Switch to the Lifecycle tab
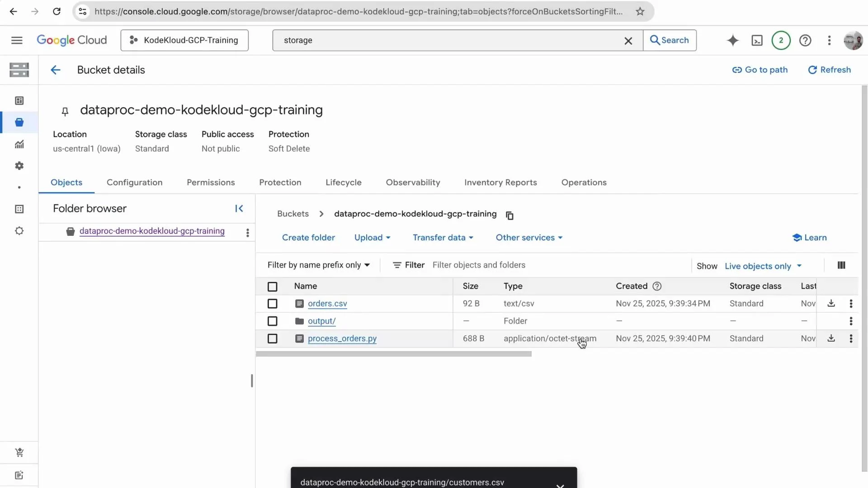The image size is (868, 488). 344,183
